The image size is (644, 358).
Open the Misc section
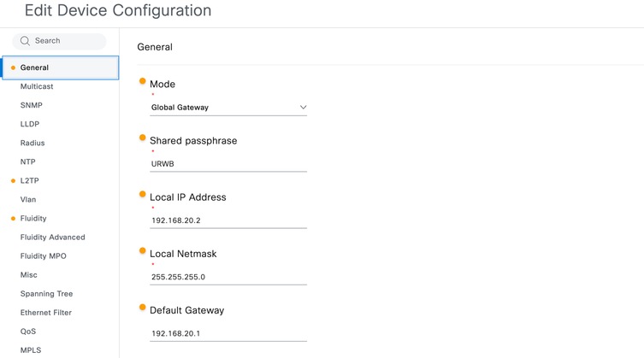click(x=29, y=275)
